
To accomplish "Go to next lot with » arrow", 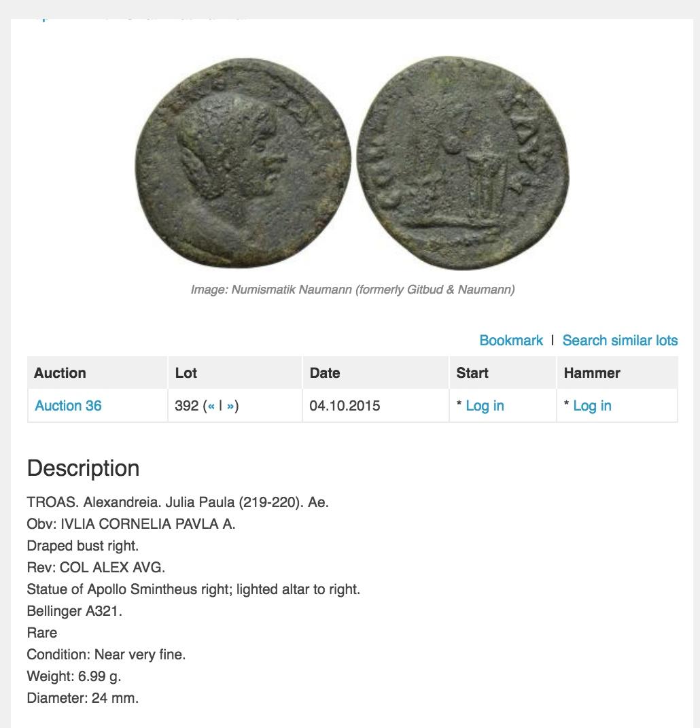I will pyautogui.click(x=230, y=406).
